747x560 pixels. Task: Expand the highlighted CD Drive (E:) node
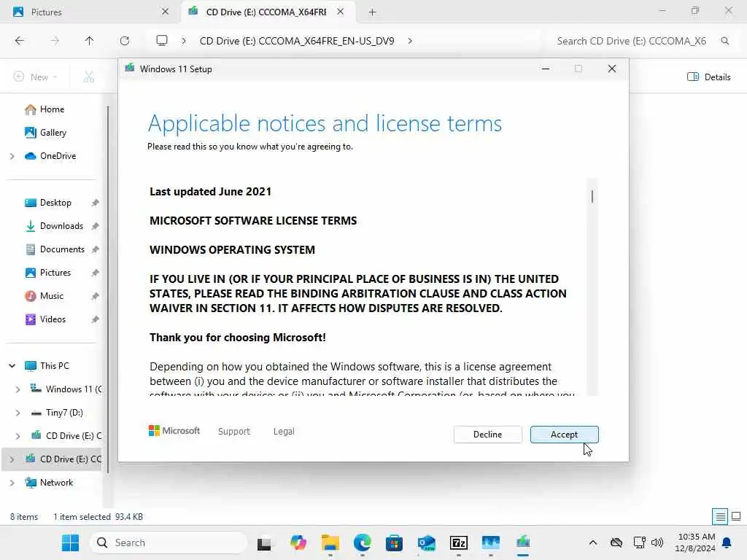tap(12, 459)
